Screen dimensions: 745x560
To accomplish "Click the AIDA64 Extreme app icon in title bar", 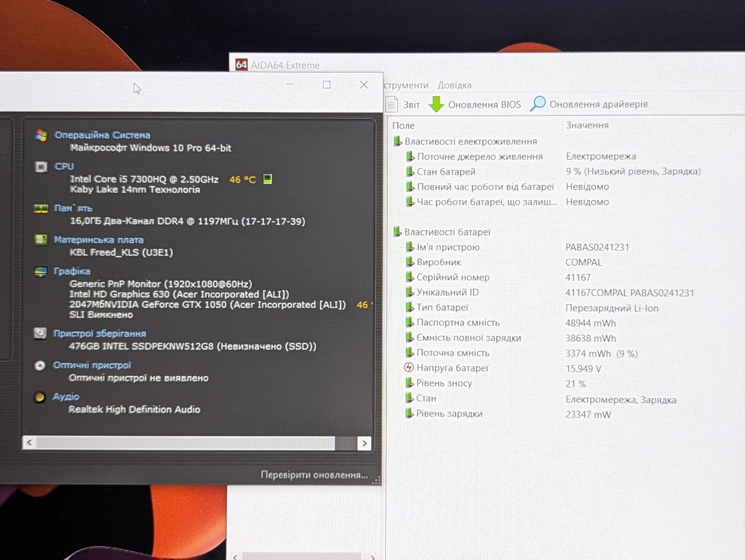I will point(242,65).
